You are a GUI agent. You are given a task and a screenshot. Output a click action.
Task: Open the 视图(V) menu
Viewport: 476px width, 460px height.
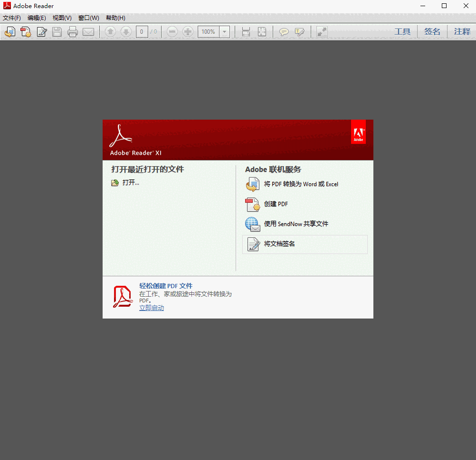pyautogui.click(x=62, y=18)
